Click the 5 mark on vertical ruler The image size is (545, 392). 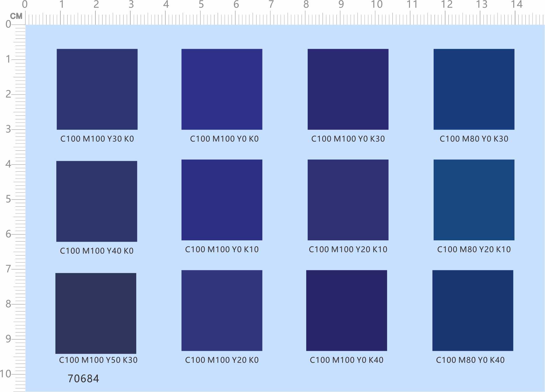[8, 199]
